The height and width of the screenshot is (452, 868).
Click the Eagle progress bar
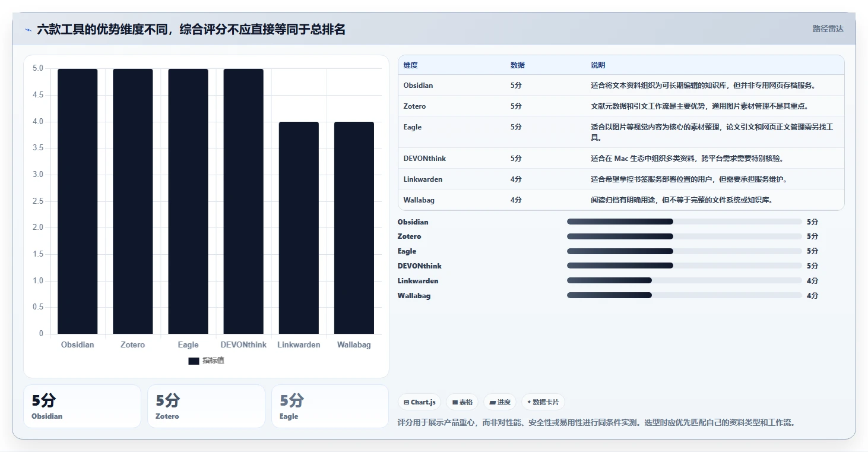coord(685,251)
